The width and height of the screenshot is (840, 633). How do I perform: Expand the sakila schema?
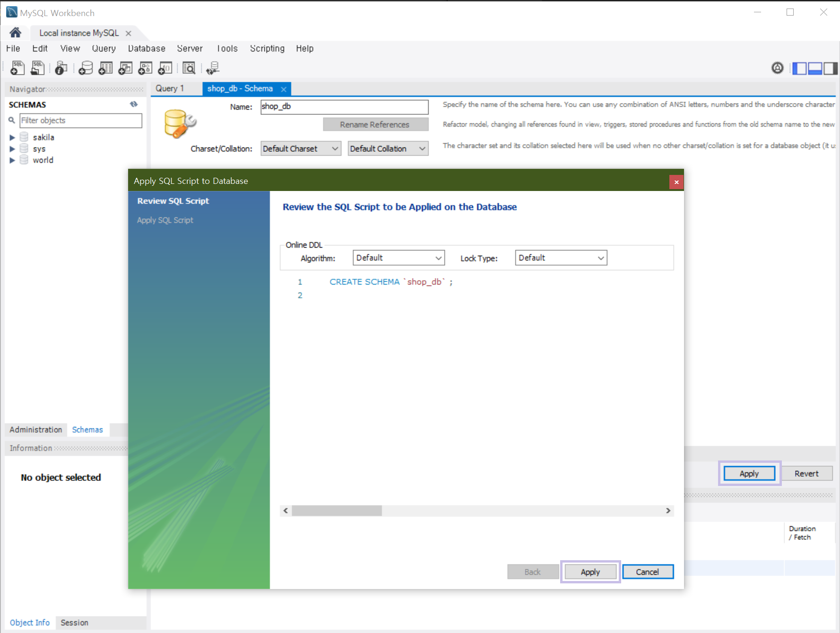(x=12, y=138)
